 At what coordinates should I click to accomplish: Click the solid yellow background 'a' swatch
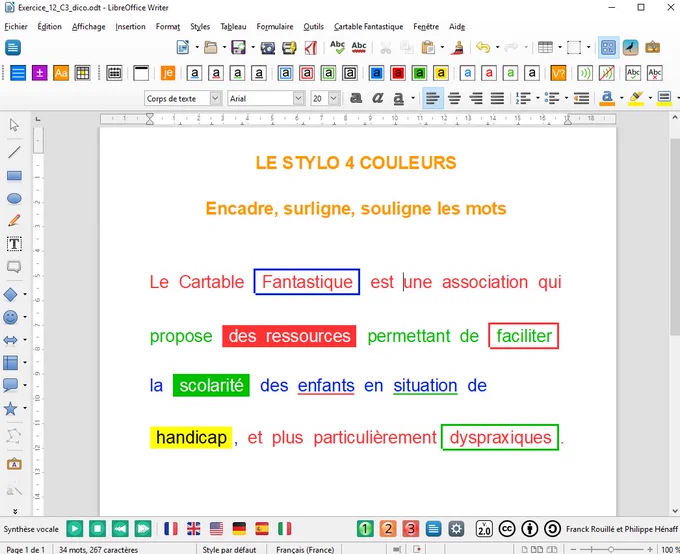tap(441, 73)
